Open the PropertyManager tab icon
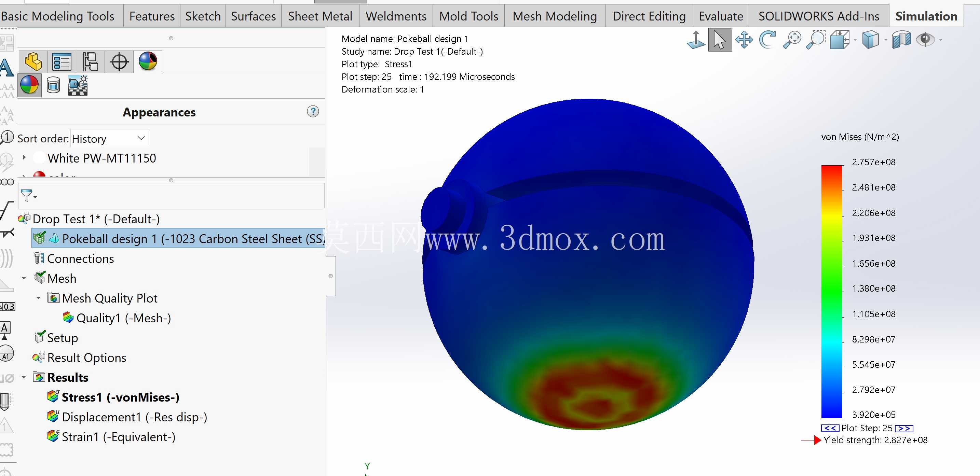 pos(62,61)
